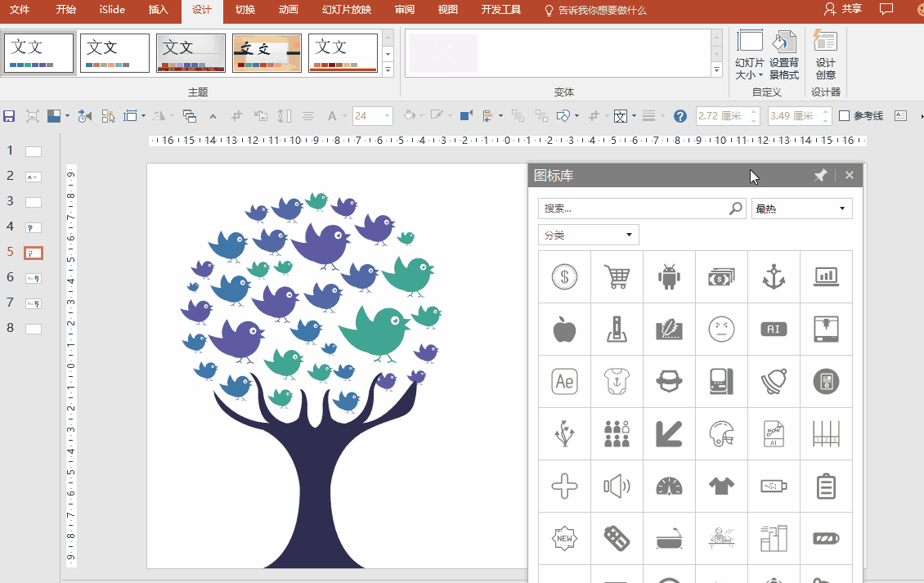Apply the first theme thumbnail
This screenshot has height=583, width=924.
[x=39, y=53]
